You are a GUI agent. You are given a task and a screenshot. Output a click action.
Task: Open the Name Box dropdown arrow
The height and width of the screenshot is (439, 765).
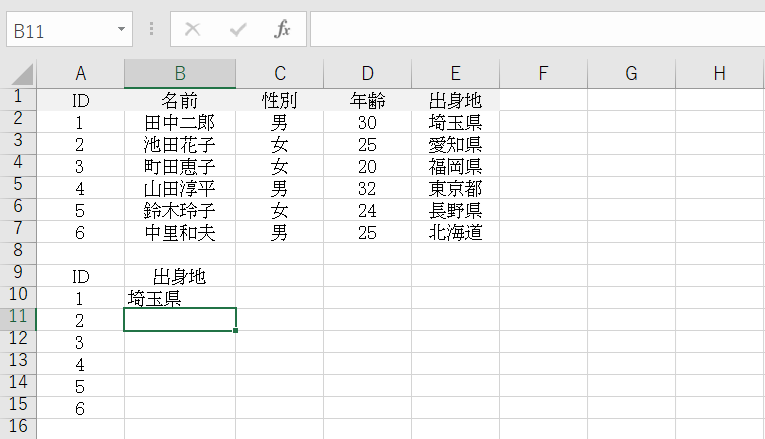[x=121, y=29]
